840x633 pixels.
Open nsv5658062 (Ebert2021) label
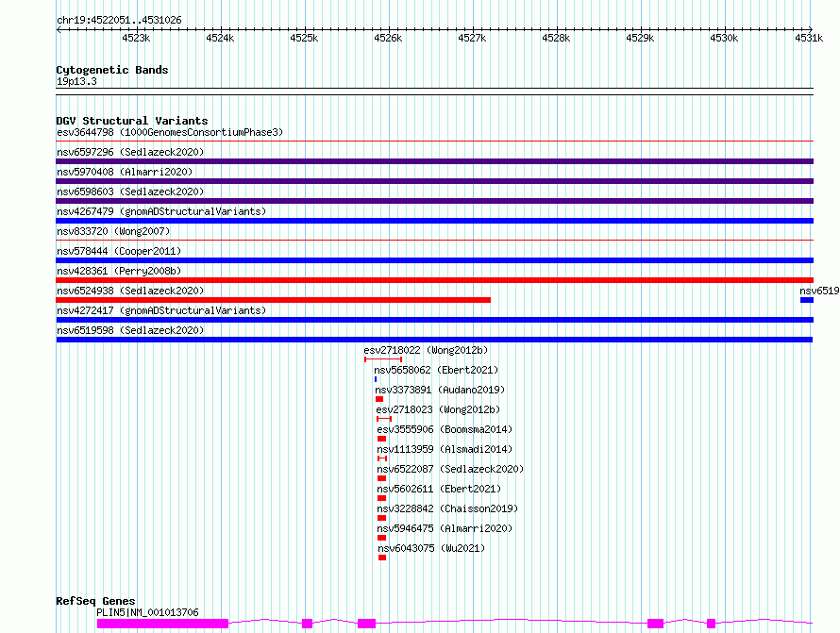436,370
